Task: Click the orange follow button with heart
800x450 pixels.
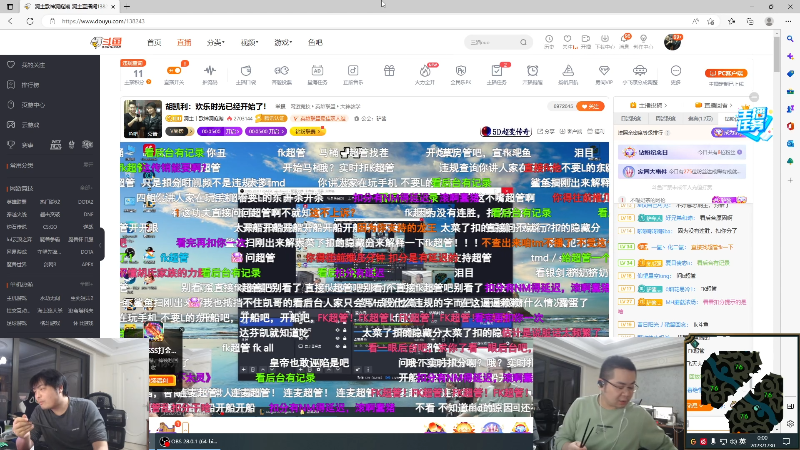Action: coord(590,106)
